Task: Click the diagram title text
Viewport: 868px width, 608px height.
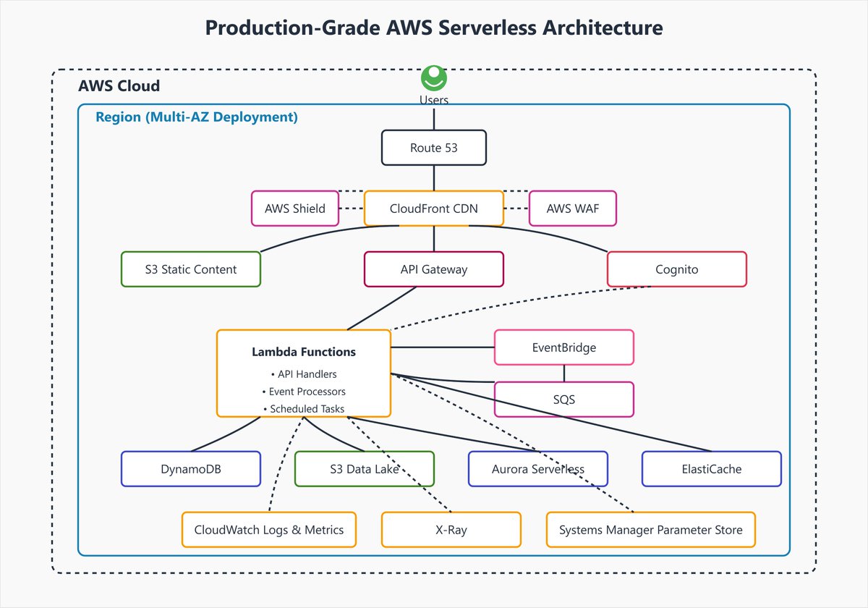Action: pyautogui.click(x=434, y=28)
